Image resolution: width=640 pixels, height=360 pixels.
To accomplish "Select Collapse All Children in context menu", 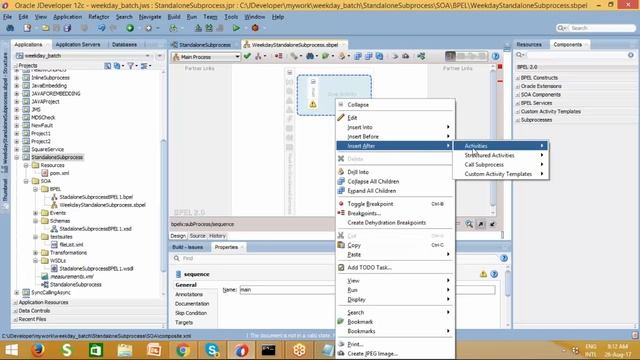I will (395, 181).
